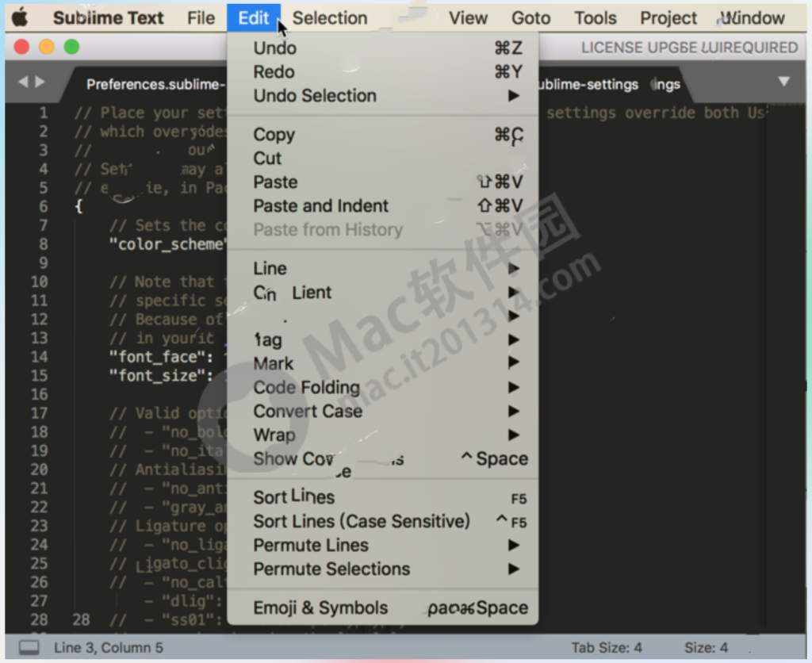This screenshot has height=663, width=812.
Task: Expand the Code Folding submenu
Action: pyautogui.click(x=383, y=388)
